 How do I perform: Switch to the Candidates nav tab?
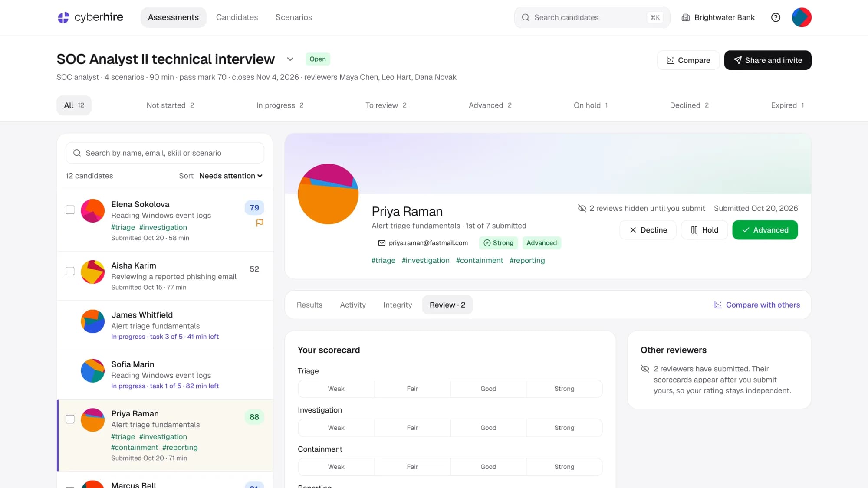click(237, 17)
